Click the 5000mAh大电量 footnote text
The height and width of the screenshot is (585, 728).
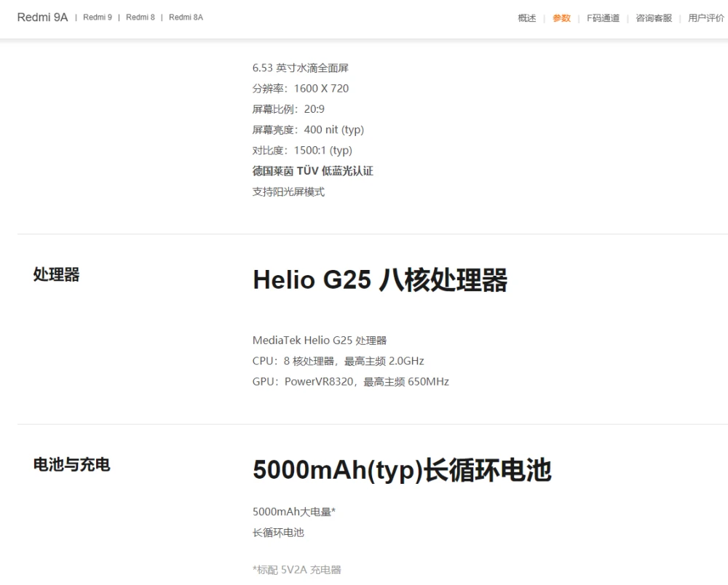294,511
